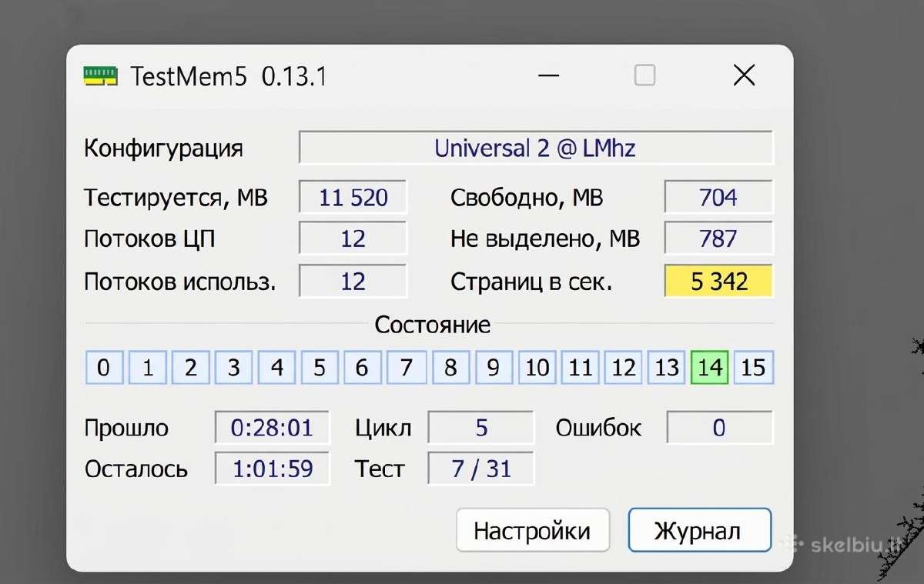
Task: Click the Цикл value 5
Action: tap(481, 428)
